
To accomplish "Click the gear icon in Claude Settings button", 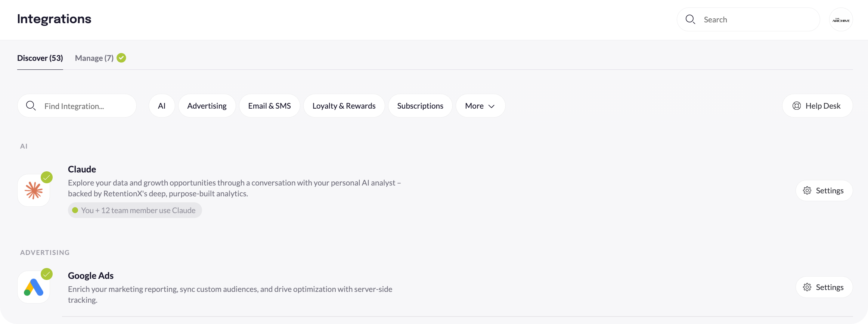I will tap(807, 191).
